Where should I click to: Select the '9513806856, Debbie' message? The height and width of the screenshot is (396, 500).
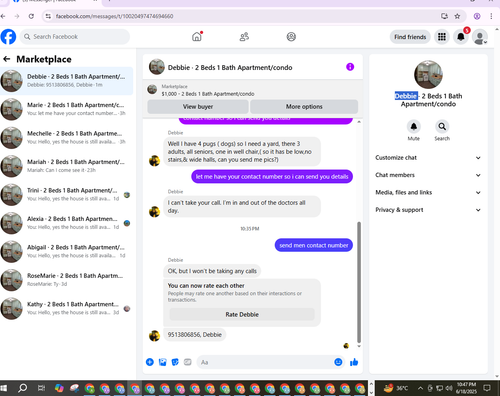coord(195,335)
